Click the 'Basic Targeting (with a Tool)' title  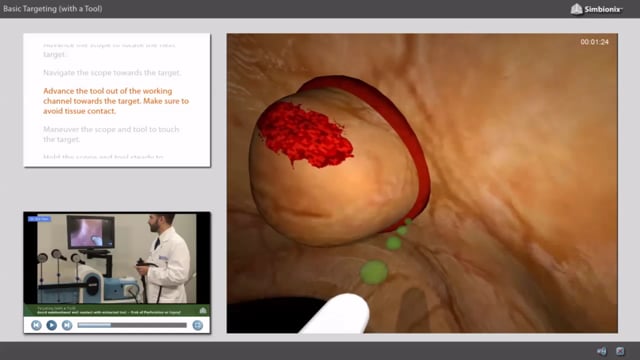tap(53, 9)
